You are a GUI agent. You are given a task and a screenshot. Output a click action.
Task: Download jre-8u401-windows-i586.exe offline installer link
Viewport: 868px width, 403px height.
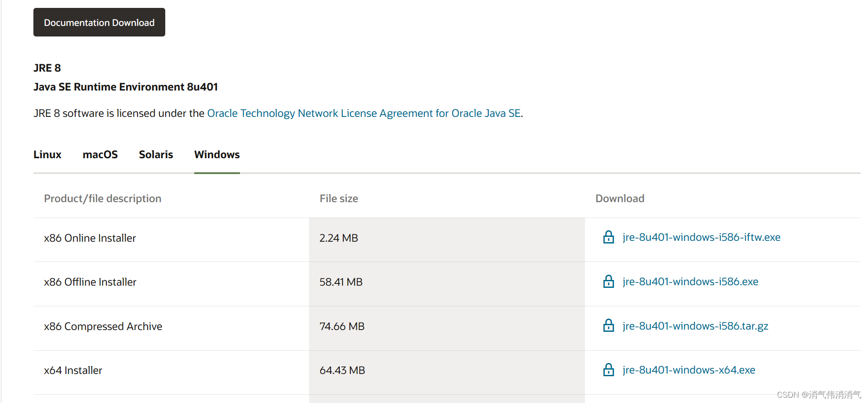point(690,282)
